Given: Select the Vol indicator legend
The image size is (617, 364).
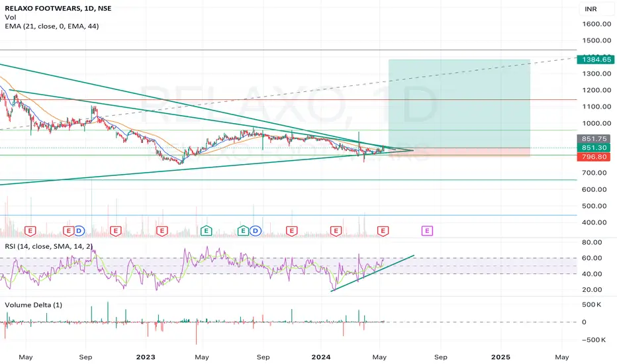Looking at the screenshot, I should (11, 17).
